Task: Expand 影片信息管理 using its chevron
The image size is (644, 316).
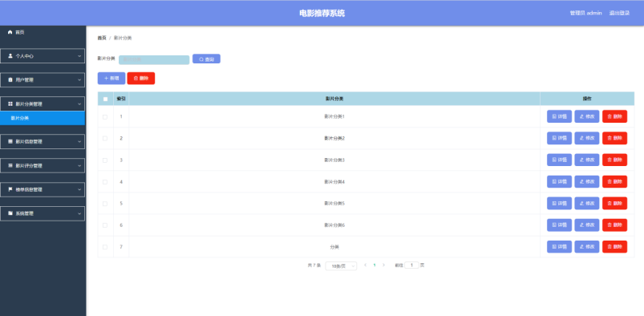Action: pos(79,141)
